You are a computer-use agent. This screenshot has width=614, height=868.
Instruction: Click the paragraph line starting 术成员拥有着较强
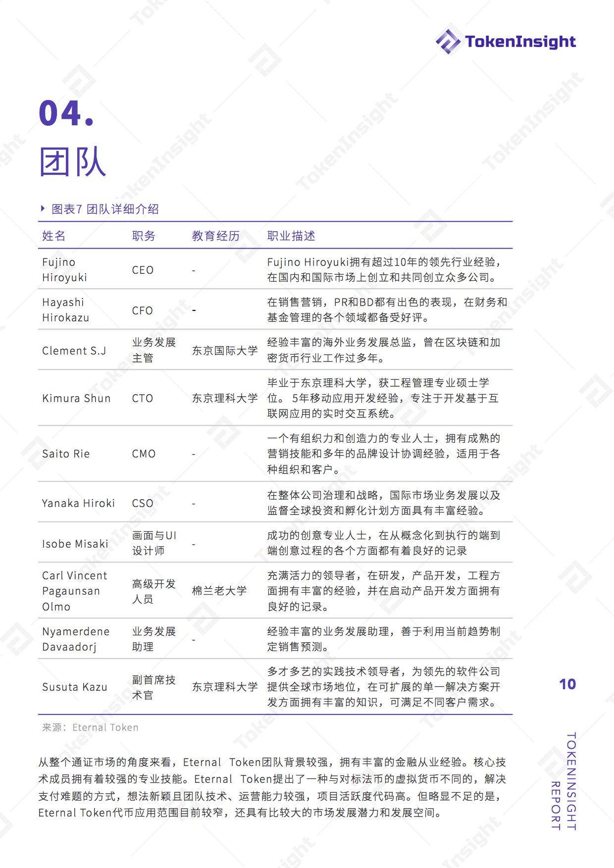click(272, 779)
